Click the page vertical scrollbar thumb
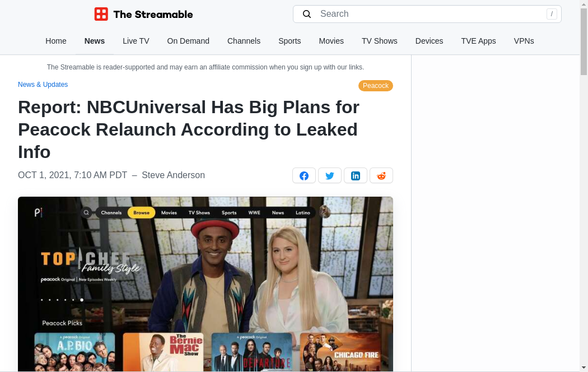This screenshot has width=588, height=372. click(x=584, y=41)
